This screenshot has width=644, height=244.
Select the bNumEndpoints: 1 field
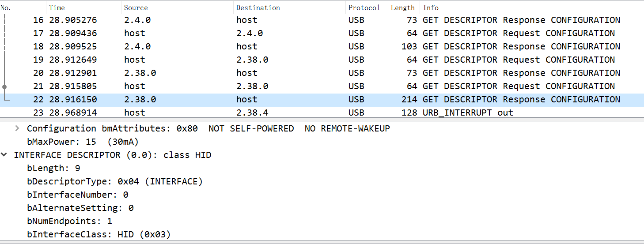tap(69, 221)
